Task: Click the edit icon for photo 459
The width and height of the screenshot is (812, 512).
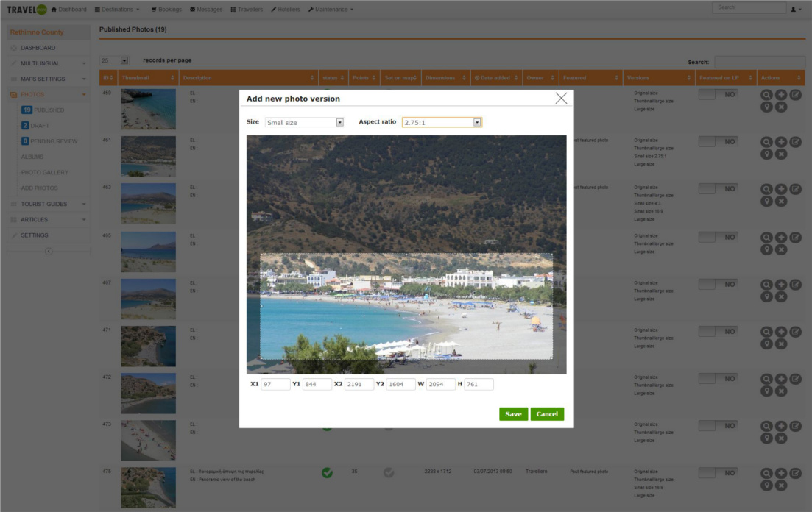Action: (795, 95)
